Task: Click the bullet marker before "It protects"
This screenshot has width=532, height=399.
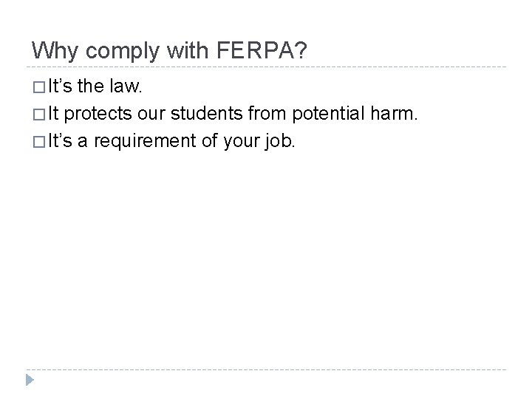Action: click(38, 115)
